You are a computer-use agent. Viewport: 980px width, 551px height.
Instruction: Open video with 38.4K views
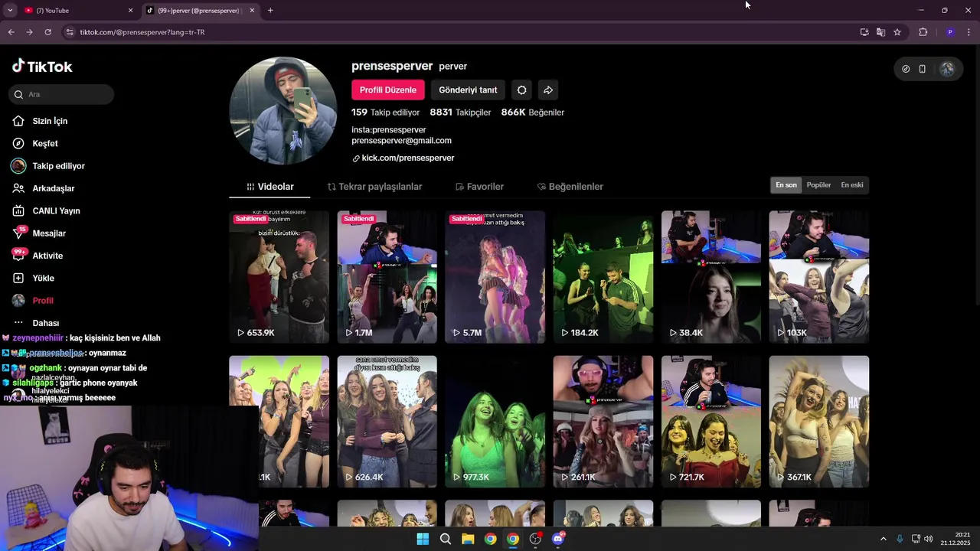(711, 277)
